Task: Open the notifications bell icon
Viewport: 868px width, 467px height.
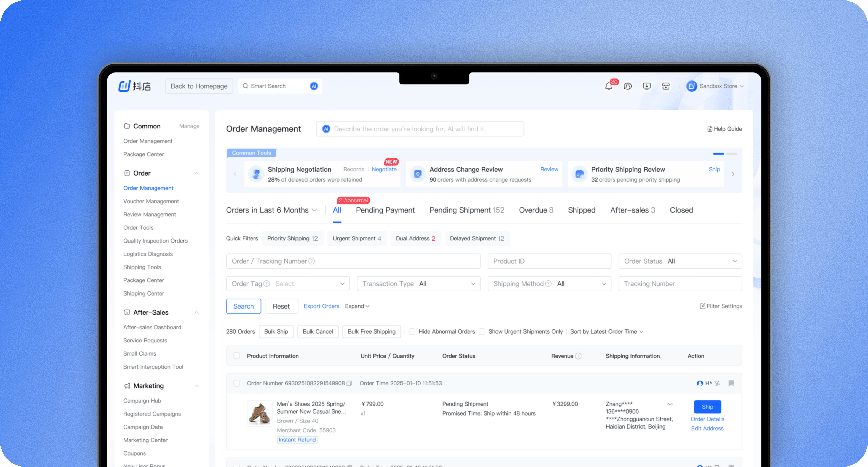Action: [609, 86]
